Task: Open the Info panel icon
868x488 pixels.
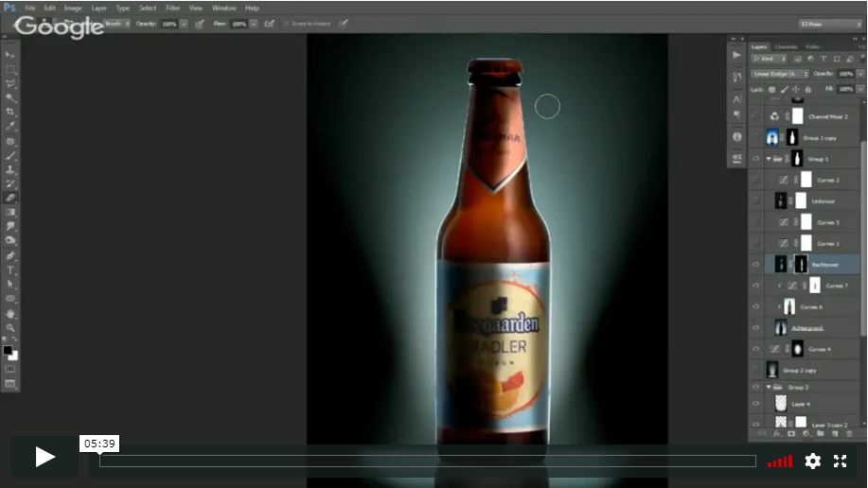Action: (736, 137)
